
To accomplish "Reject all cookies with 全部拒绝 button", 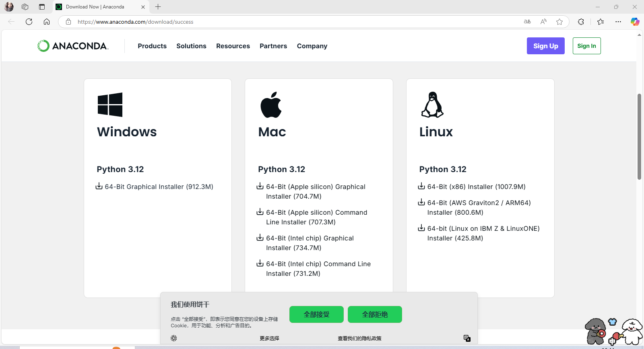I will tap(375, 314).
